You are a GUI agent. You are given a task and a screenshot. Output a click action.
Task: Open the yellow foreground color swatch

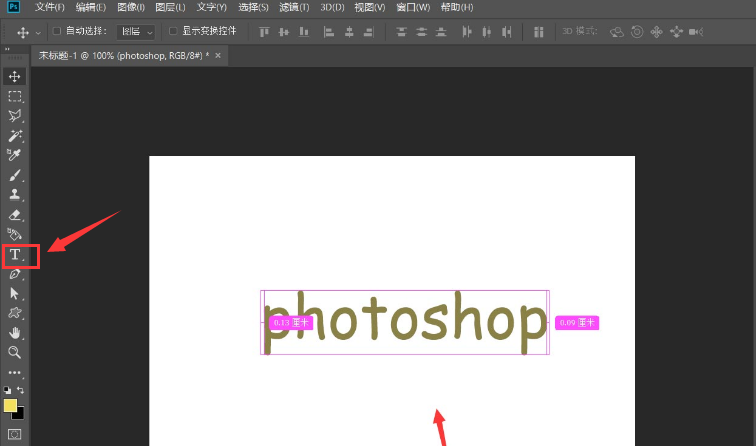click(x=10, y=405)
